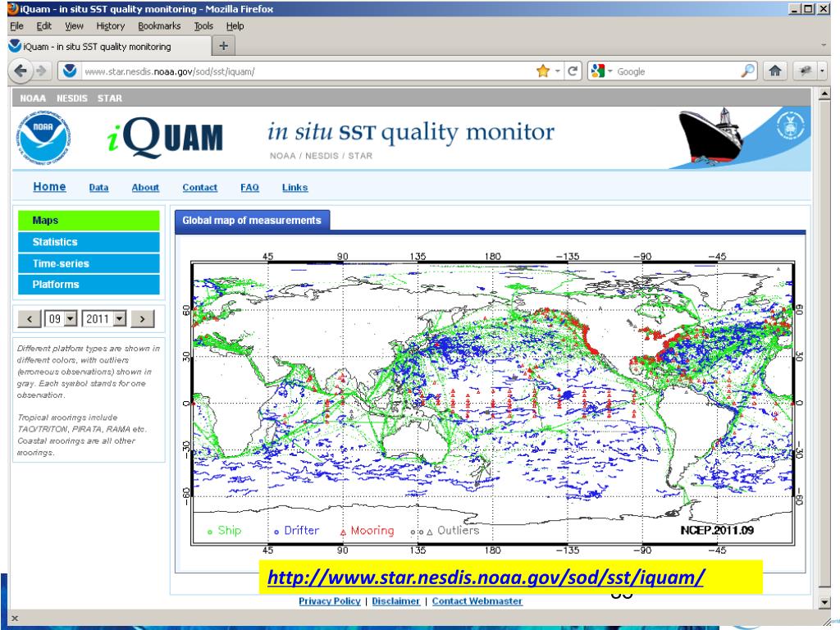The image size is (840, 630).
Task: Click the Firefox icon in title bar
Action: 13,8
